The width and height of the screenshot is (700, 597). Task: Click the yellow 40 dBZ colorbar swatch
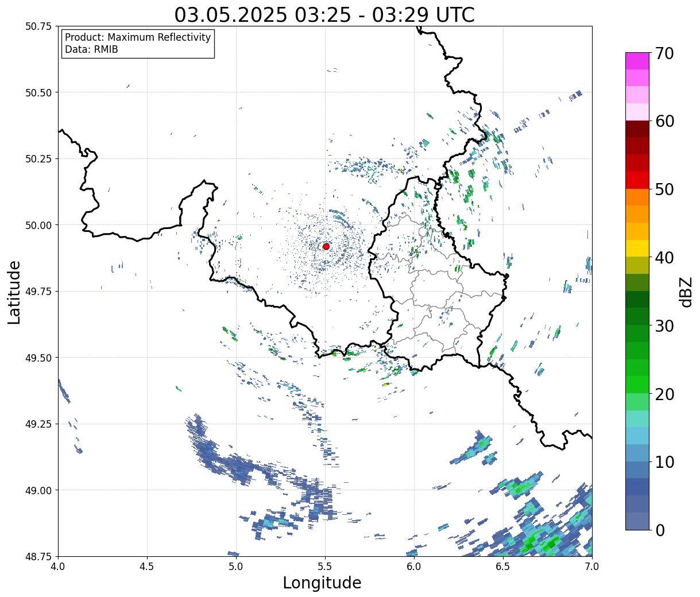637,249
